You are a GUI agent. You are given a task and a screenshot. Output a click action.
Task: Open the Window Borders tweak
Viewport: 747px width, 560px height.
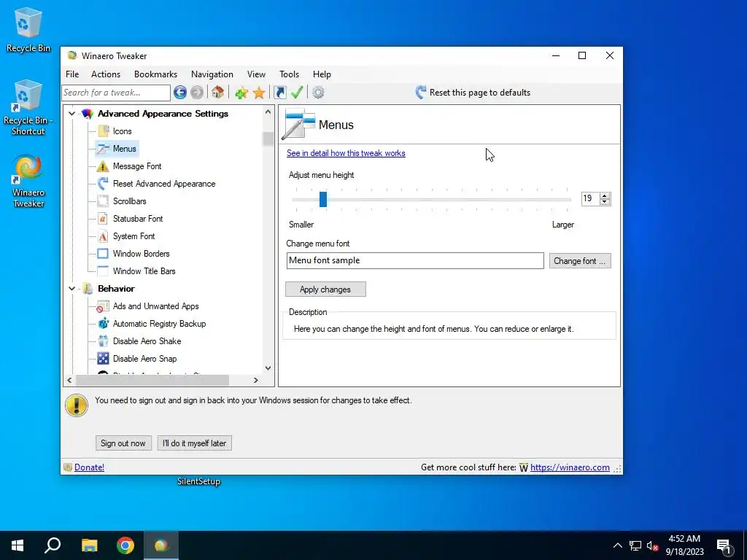(x=141, y=254)
